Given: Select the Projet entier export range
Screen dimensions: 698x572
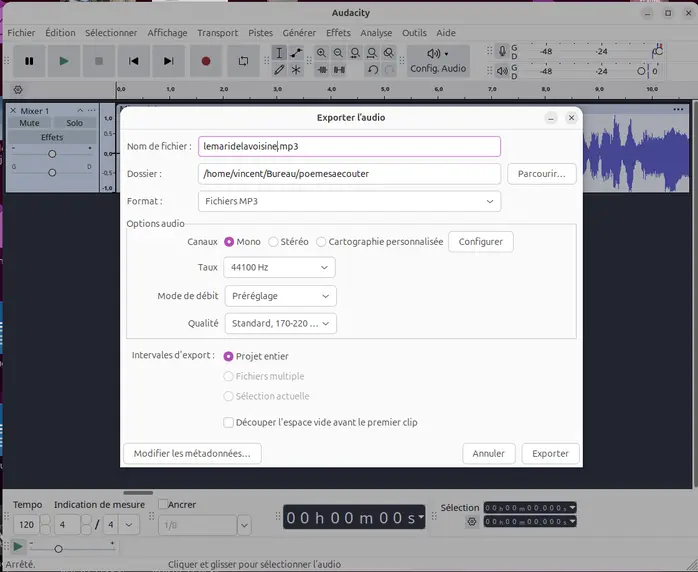Looking at the screenshot, I should click(x=228, y=356).
